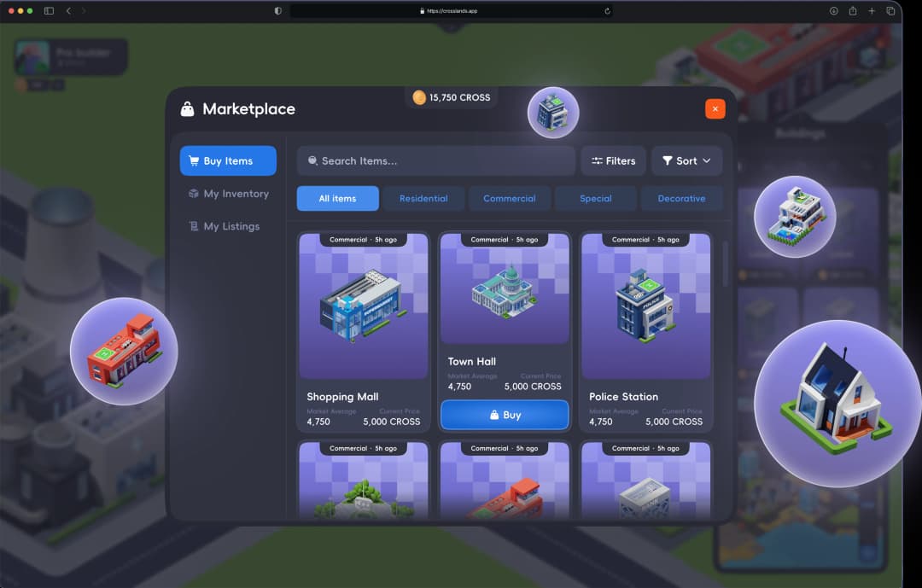The height and width of the screenshot is (588, 922).
Task: Click Shopping Mall's 5,000 CROSS price
Action: [x=392, y=422]
